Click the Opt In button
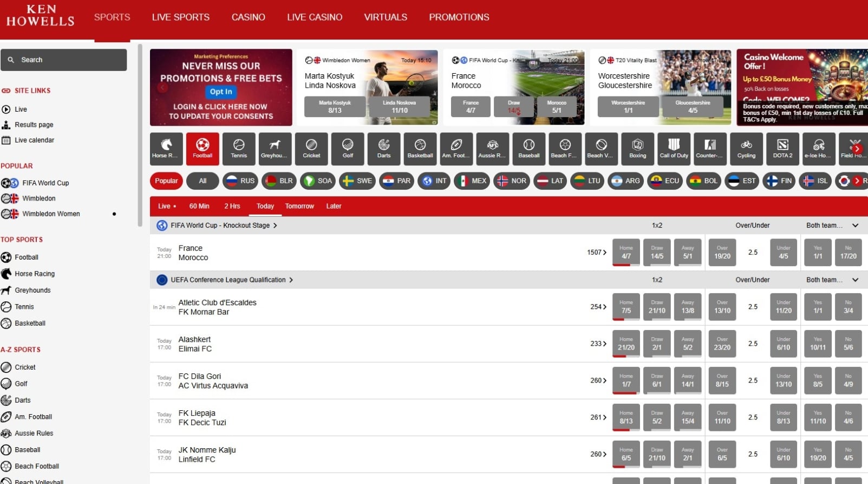Viewport: 868px width, 484px height. 221,92
